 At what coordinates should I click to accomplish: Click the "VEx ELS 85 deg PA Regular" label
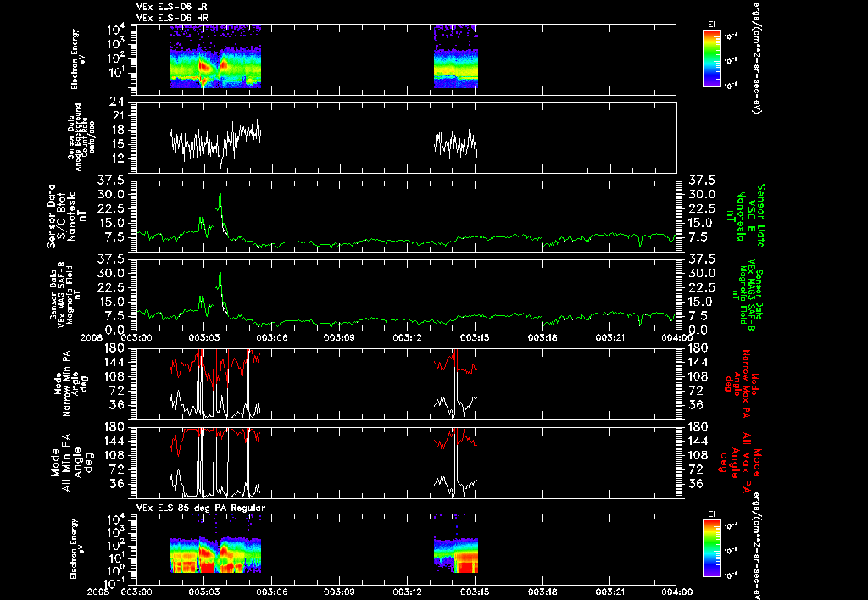coord(201,508)
